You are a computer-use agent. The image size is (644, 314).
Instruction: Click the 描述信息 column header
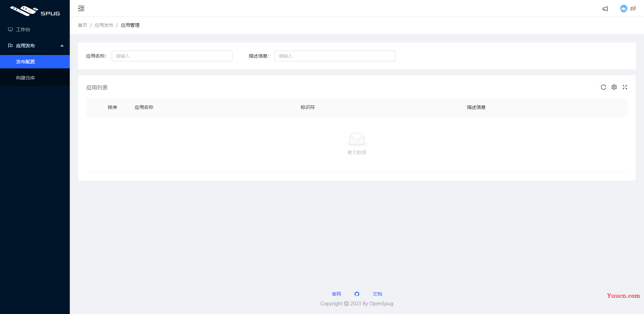pyautogui.click(x=476, y=107)
